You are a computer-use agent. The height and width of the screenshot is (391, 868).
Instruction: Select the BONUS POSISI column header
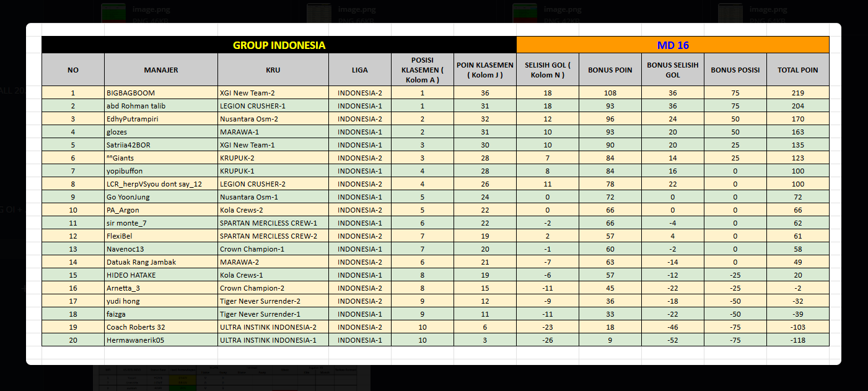735,70
